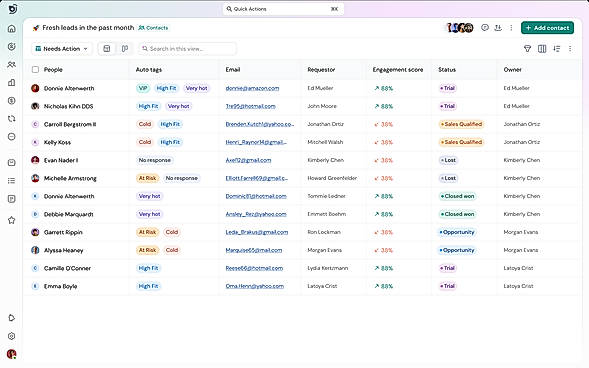This screenshot has height=368, width=589.
Task: Click 88% engagement score for Emma Boyle
Action: click(384, 287)
